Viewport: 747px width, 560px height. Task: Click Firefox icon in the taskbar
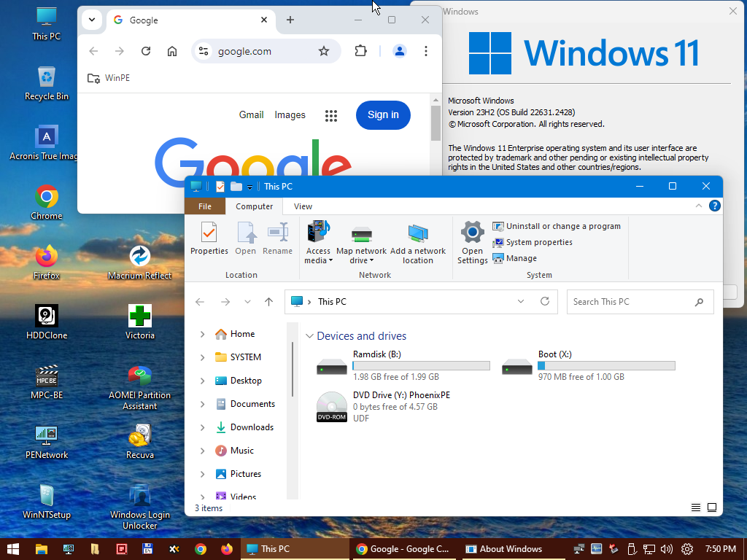coord(227,549)
